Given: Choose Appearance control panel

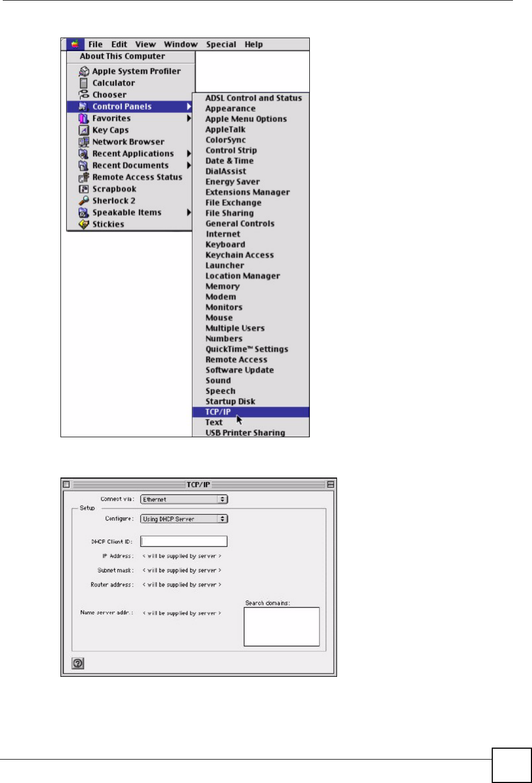Looking at the screenshot, I should pyautogui.click(x=230, y=109).
